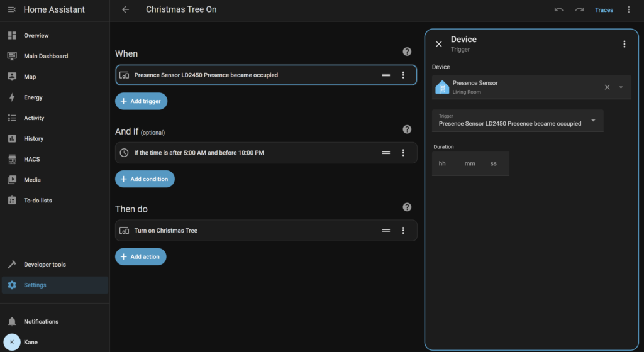Open Developer tools from the sidebar
This screenshot has height=352, width=644.
point(45,265)
